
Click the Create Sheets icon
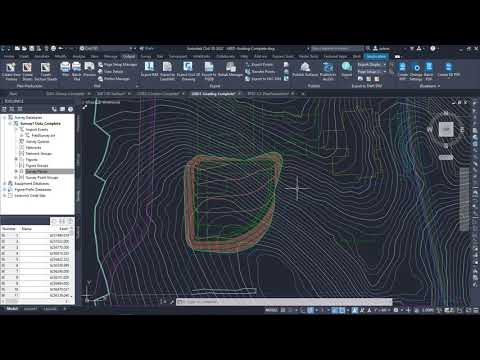coord(27,68)
